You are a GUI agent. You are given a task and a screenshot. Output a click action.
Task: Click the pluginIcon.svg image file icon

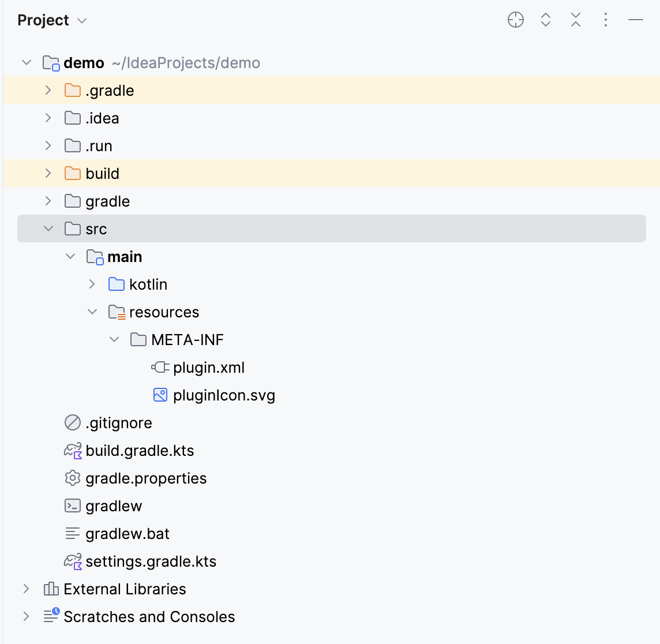tap(160, 395)
